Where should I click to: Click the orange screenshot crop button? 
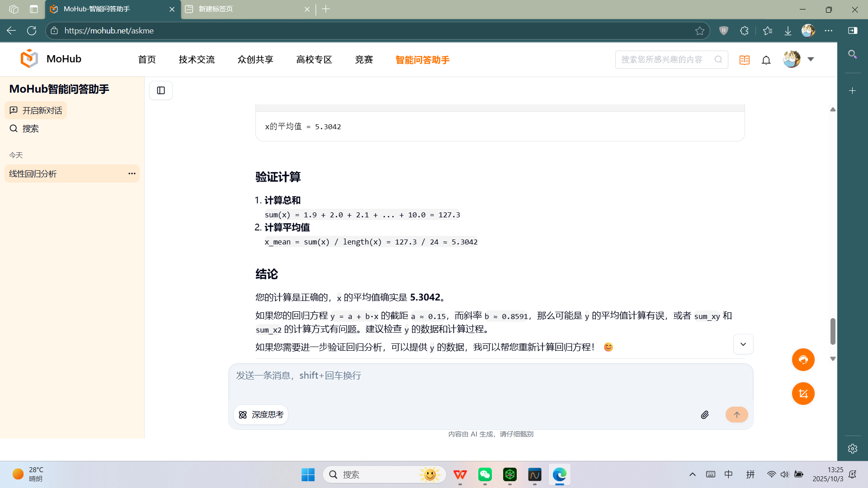803,394
